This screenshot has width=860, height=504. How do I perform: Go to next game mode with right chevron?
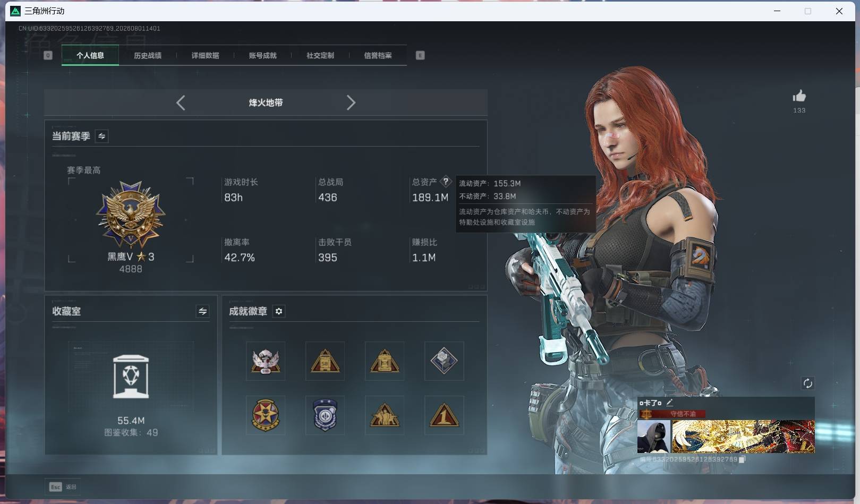[351, 102]
